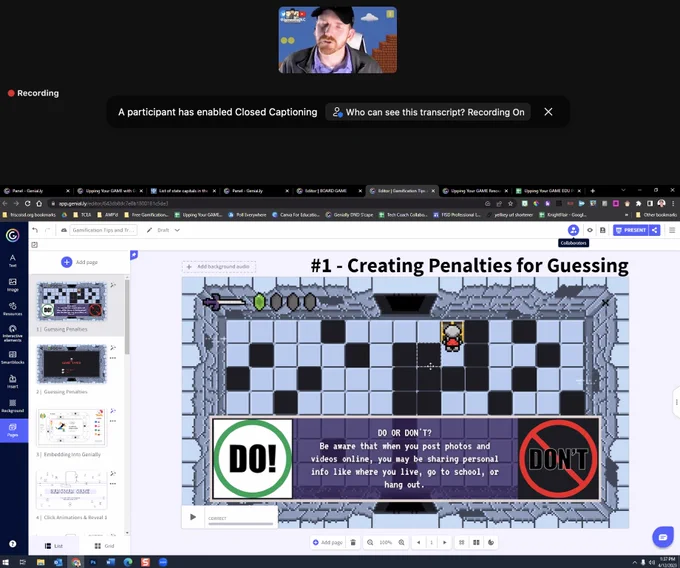Open the Resources panel in the sidebar

click(x=13, y=308)
